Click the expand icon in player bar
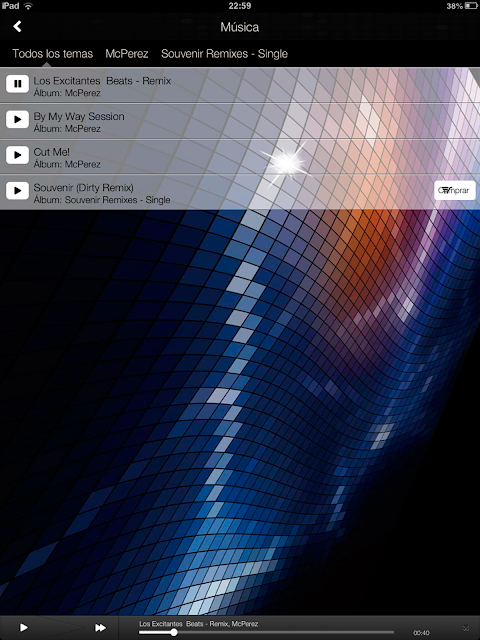This screenshot has width=480, height=640. tap(466, 628)
